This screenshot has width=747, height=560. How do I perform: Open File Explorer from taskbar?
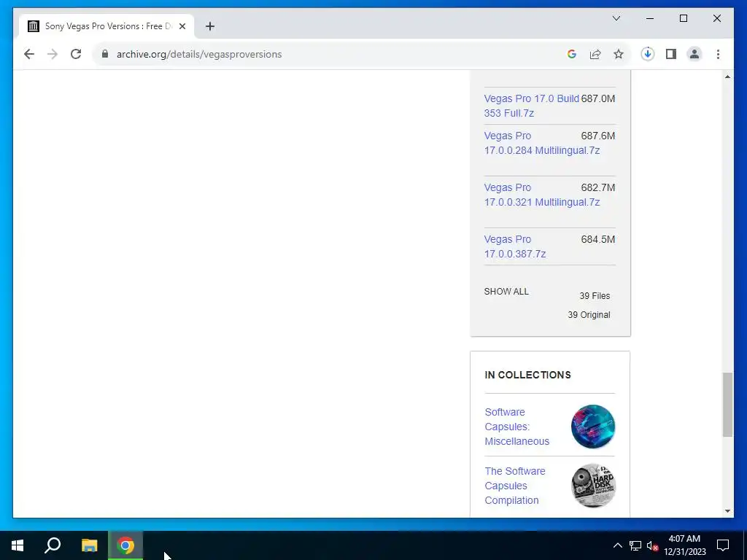(x=89, y=545)
